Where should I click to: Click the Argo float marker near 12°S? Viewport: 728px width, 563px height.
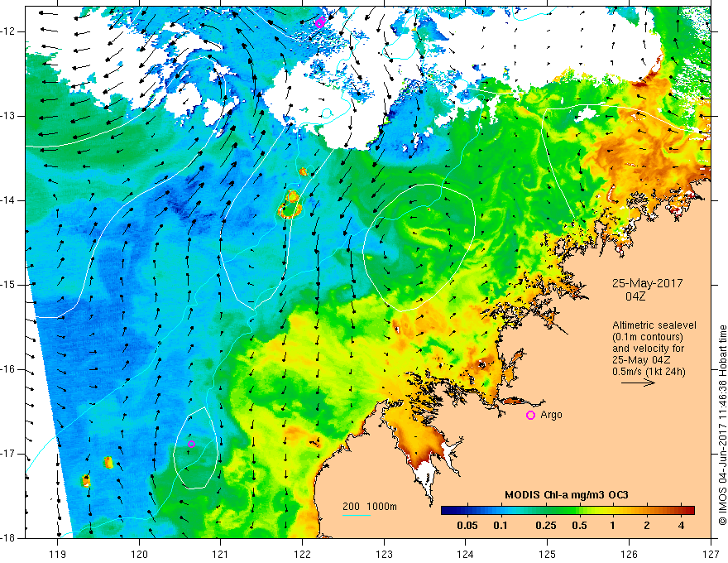tap(320, 22)
